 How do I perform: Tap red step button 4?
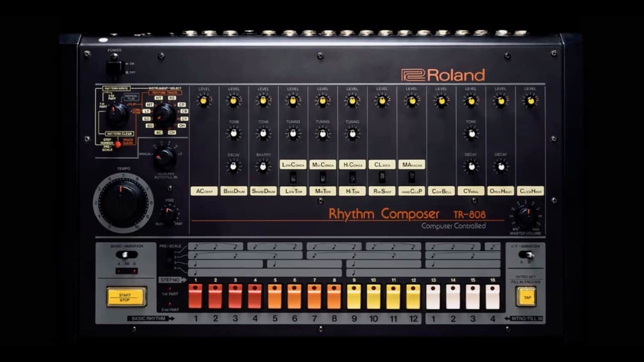[x=255, y=296]
